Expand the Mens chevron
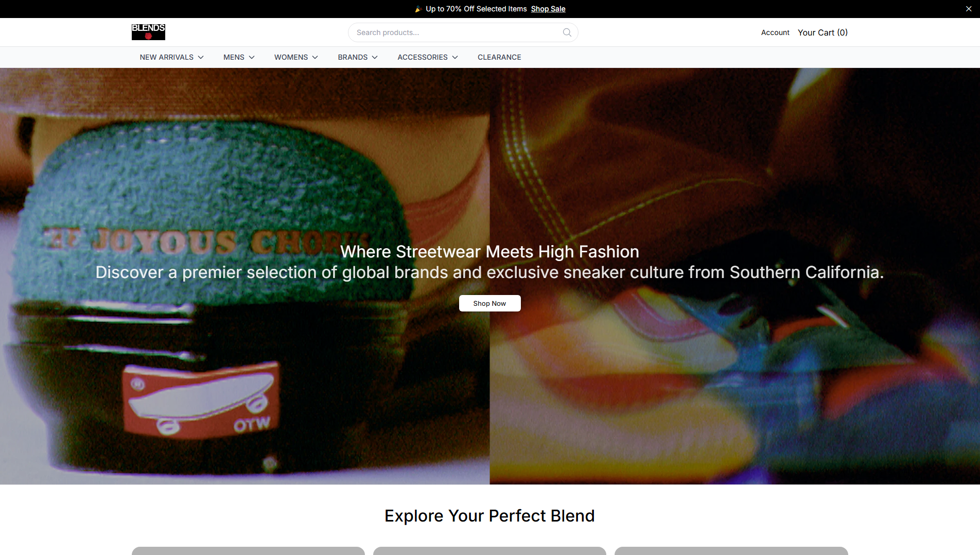Image resolution: width=980 pixels, height=555 pixels. pyautogui.click(x=252, y=57)
